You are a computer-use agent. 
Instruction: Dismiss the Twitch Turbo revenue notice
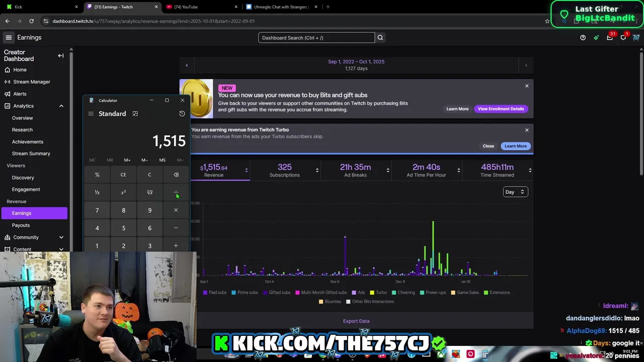(527, 130)
